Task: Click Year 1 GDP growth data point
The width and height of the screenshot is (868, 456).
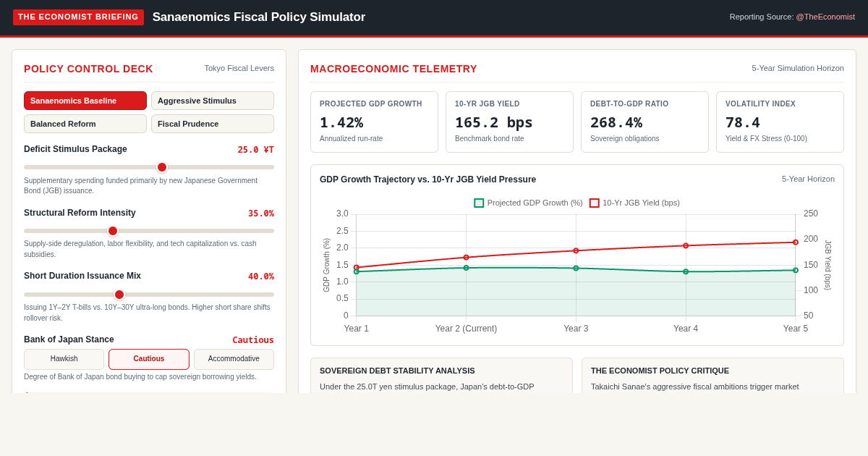Action: pos(356,271)
